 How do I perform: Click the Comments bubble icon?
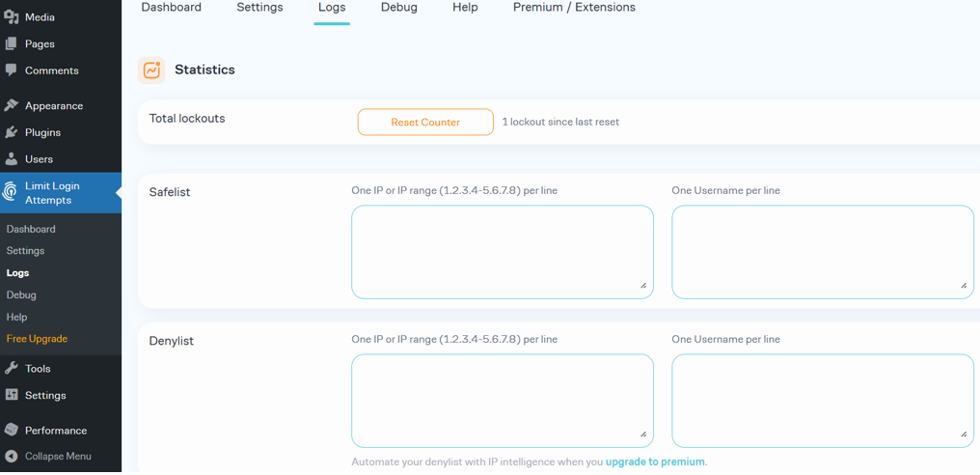coord(11,70)
